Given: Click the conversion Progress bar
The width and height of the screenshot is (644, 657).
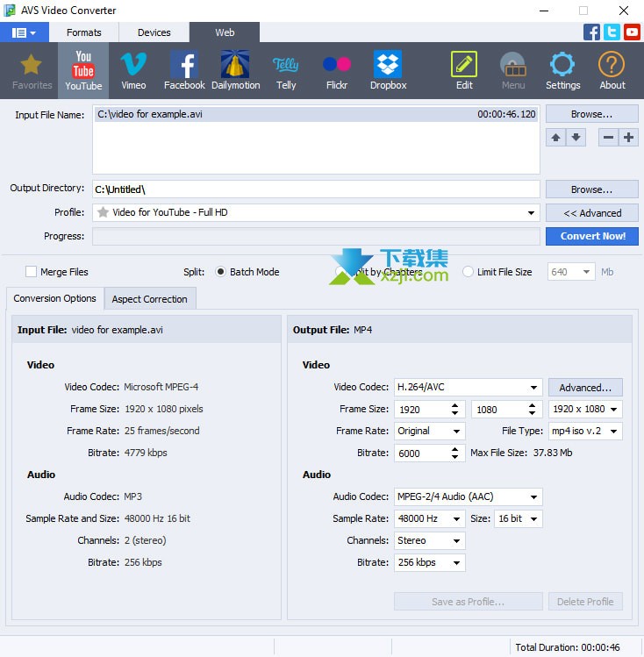Looking at the screenshot, I should [316, 236].
